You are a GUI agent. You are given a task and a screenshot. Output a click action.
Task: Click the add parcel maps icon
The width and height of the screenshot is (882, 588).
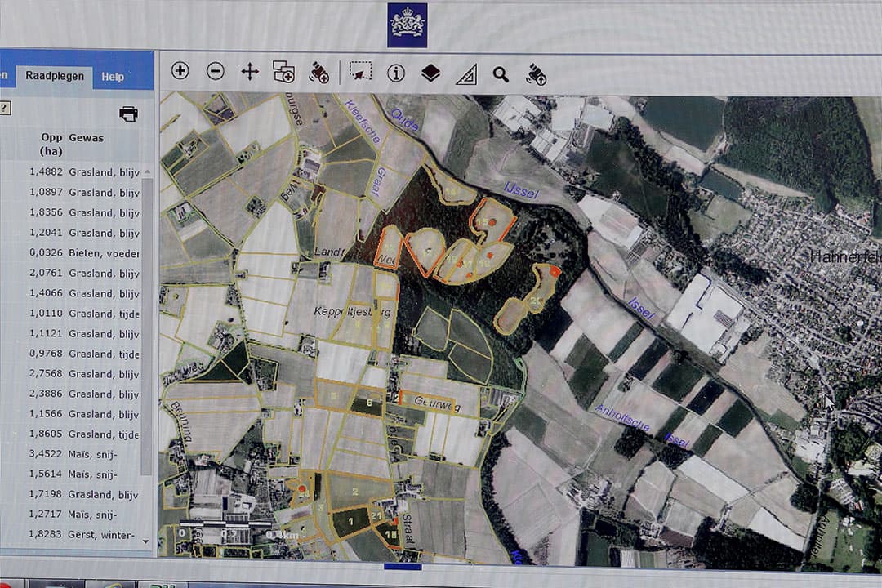point(284,72)
